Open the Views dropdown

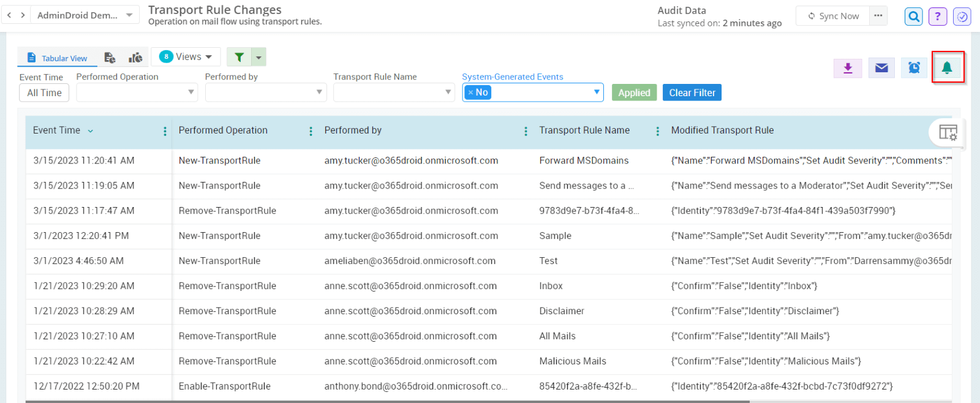tap(185, 56)
